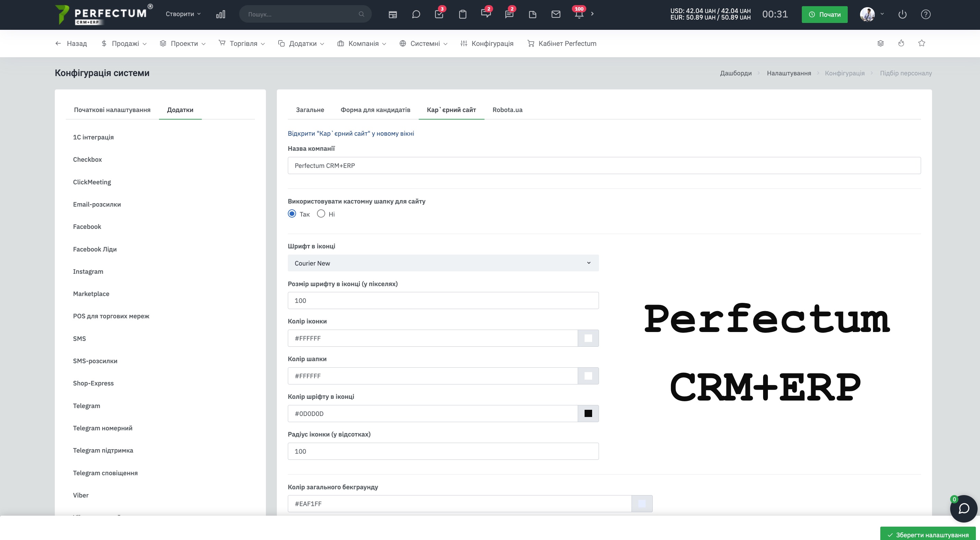Click the 'Налаштування' breadcrumb
This screenshot has width=980, height=540.
789,73
